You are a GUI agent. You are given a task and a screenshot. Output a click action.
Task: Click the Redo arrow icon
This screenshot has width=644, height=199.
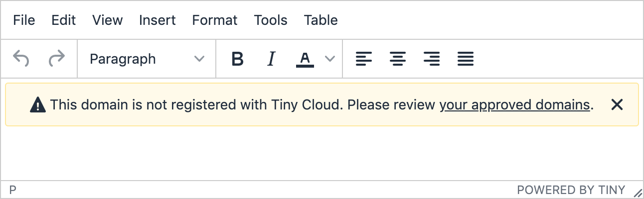point(57,59)
